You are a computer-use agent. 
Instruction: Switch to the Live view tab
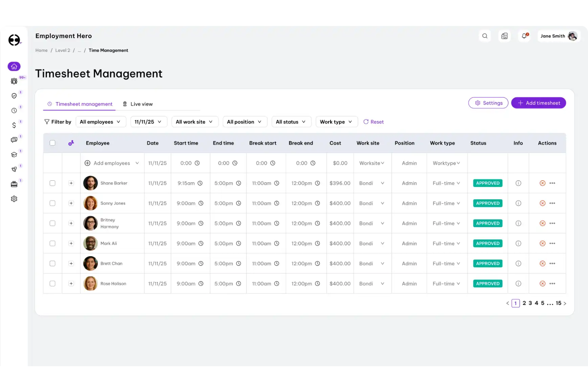[x=137, y=104]
